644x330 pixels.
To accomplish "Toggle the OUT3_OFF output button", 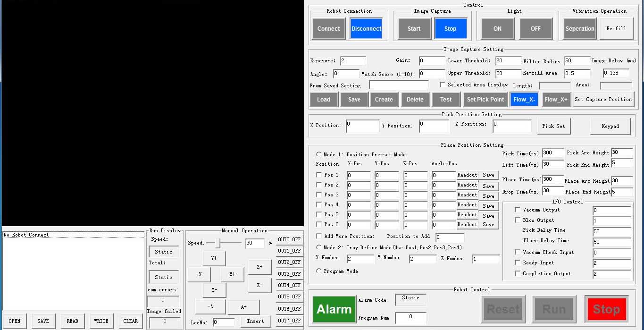I will coord(289,274).
